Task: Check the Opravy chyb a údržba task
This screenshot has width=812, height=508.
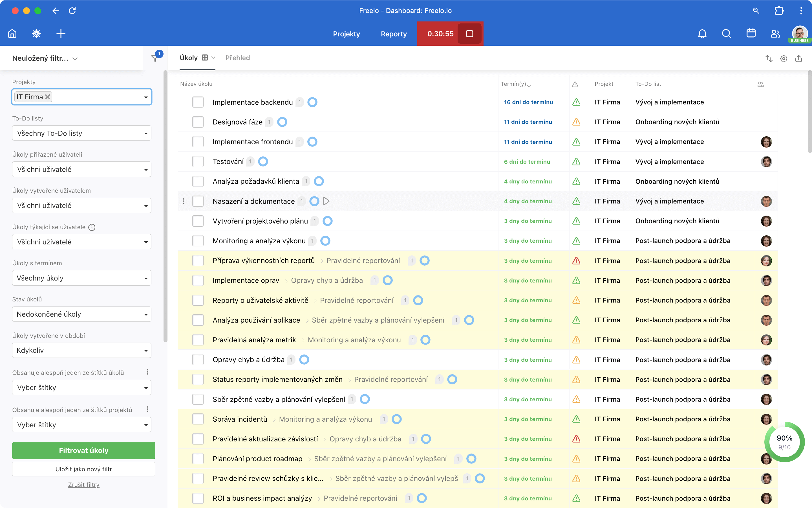Action: [x=198, y=360]
